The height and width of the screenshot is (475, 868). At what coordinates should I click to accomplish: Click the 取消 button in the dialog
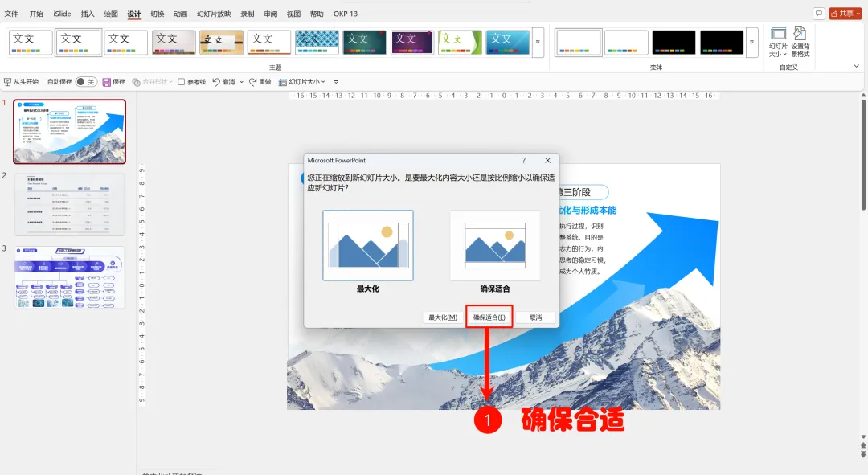click(535, 317)
